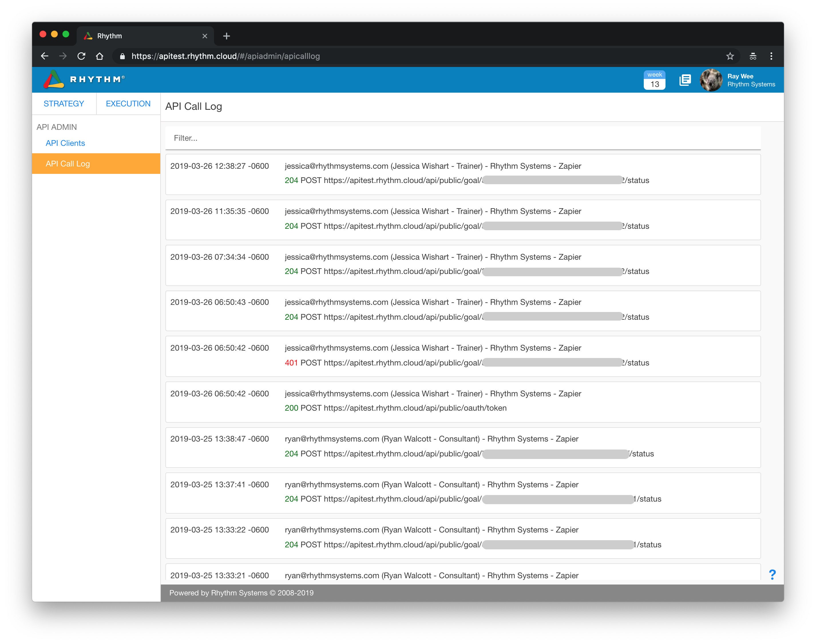Viewport: 816px width, 644px height.
Task: Click the green 200 status code
Action: pos(291,408)
